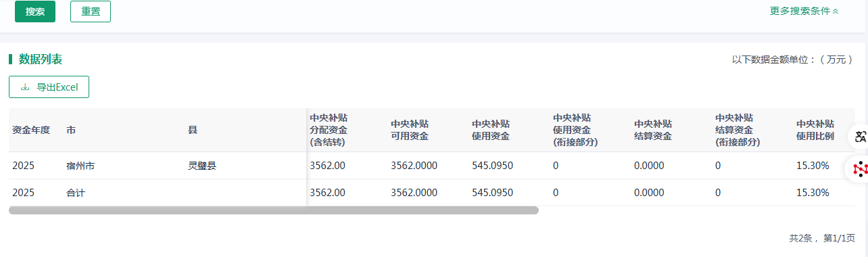Click the 中央补贴可用资金 column header

point(410,130)
